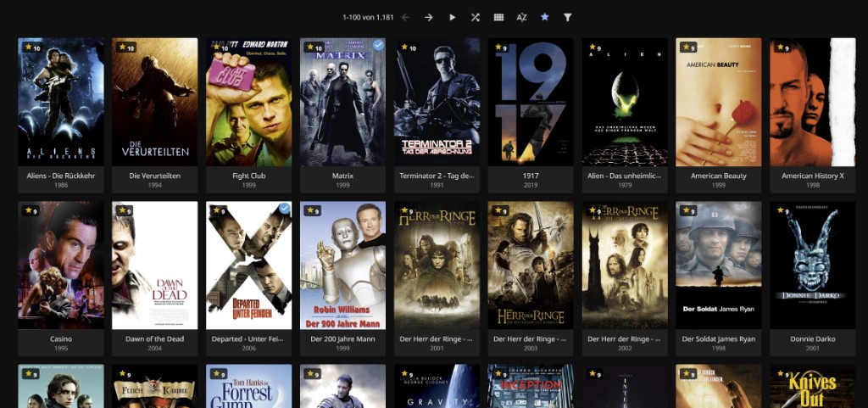
Task: Go to next page arrow
Action: pyautogui.click(x=428, y=17)
